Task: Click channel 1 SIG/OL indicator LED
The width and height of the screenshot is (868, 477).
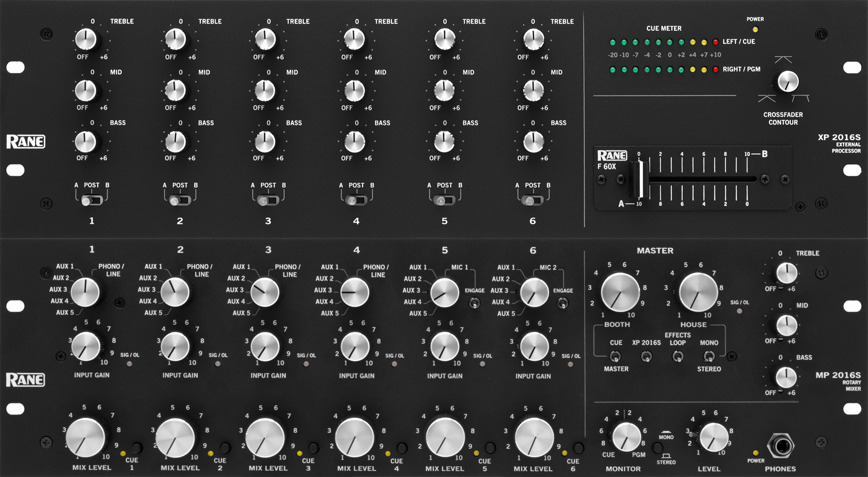Action: 129,364
